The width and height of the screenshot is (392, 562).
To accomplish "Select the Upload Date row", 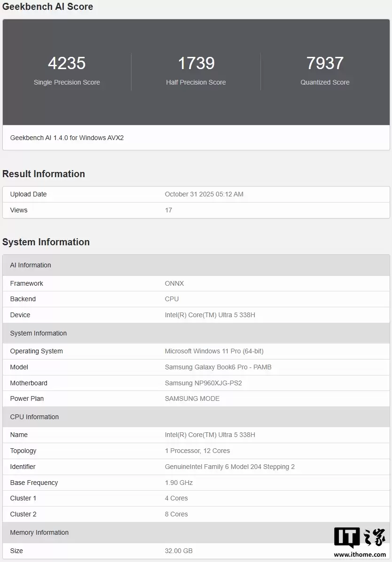I will point(28,194).
